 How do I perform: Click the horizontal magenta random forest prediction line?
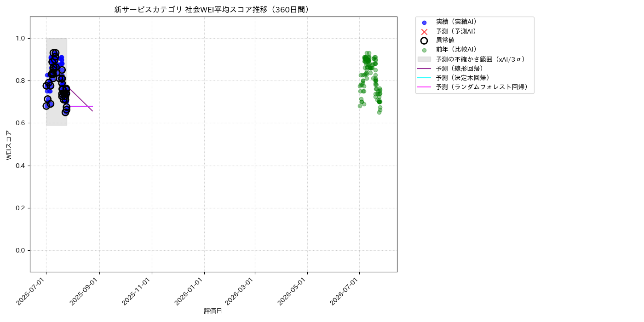pyautogui.click(x=80, y=106)
